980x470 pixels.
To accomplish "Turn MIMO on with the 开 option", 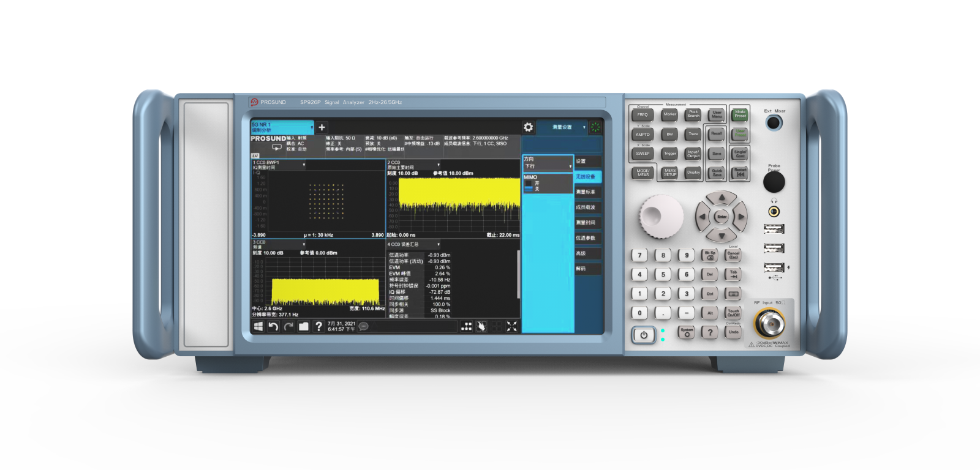I will tap(529, 183).
